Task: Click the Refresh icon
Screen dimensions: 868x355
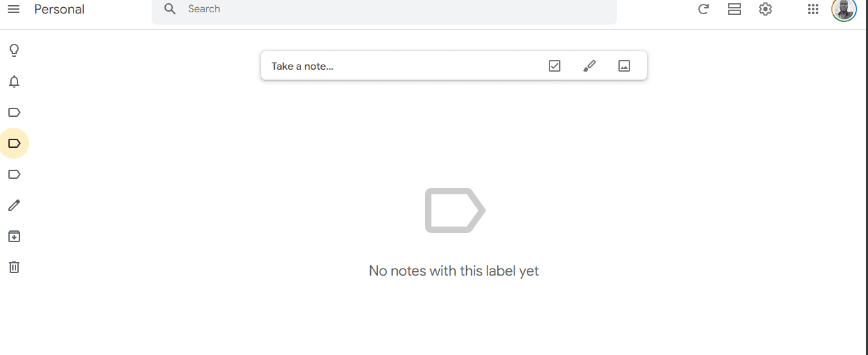Action: [x=704, y=9]
